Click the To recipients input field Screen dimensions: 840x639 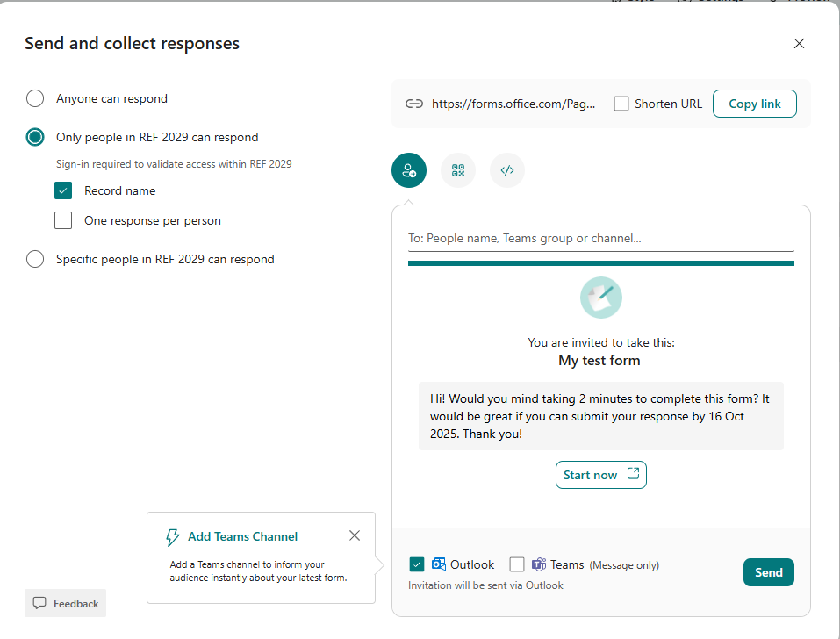[x=600, y=238]
